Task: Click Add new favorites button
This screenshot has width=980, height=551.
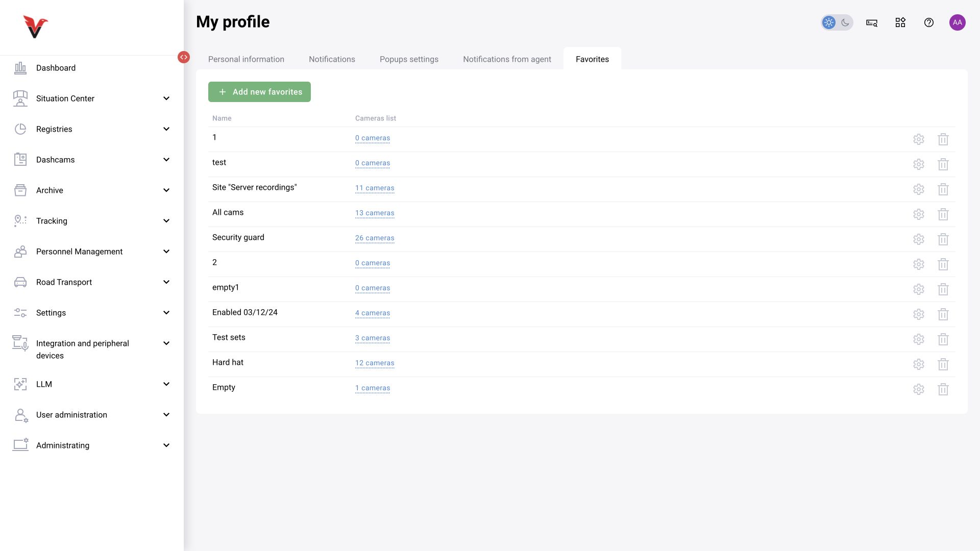Action: coord(259,92)
